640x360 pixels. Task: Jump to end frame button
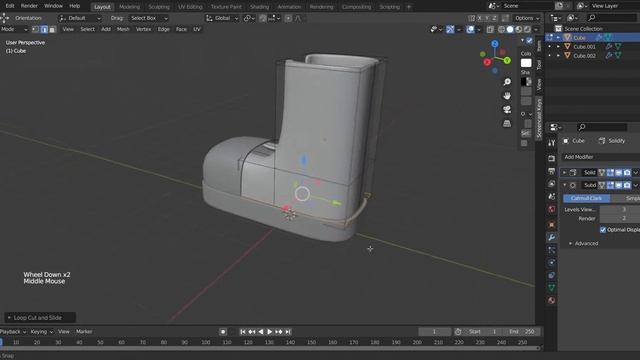coord(288,332)
